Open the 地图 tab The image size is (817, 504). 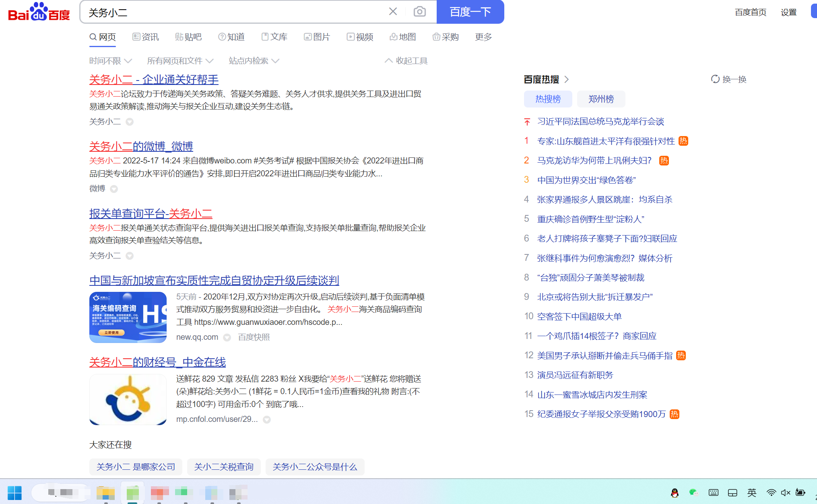(x=403, y=37)
